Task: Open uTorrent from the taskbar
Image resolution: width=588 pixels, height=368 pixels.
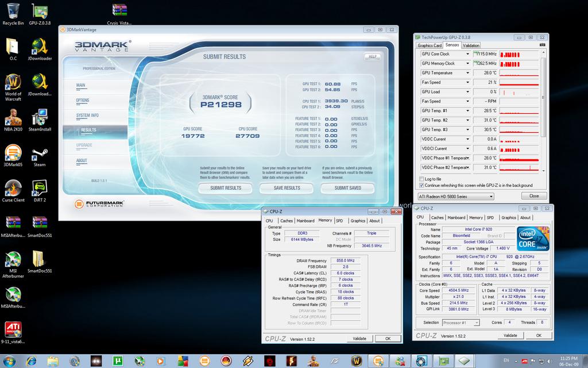Action: click(118, 361)
